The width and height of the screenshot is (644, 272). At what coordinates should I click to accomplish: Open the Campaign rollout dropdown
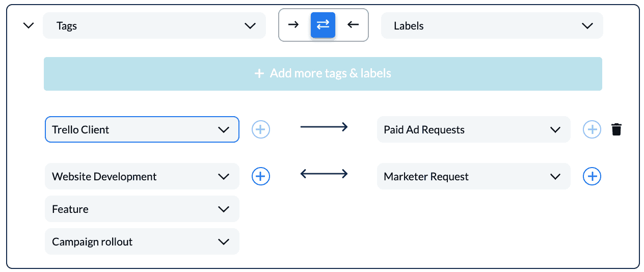pos(142,241)
